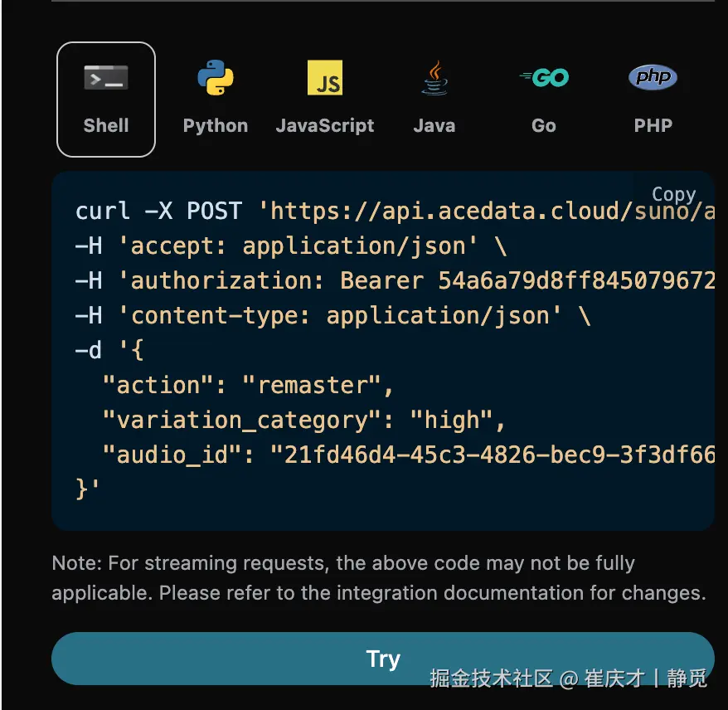Switch to the PHP tab label
Image resolution: width=728 pixels, height=710 pixels.
[x=653, y=125]
